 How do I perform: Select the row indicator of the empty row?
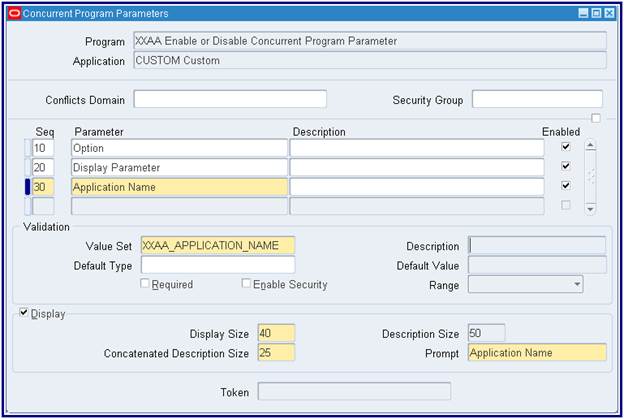pyautogui.click(x=27, y=207)
